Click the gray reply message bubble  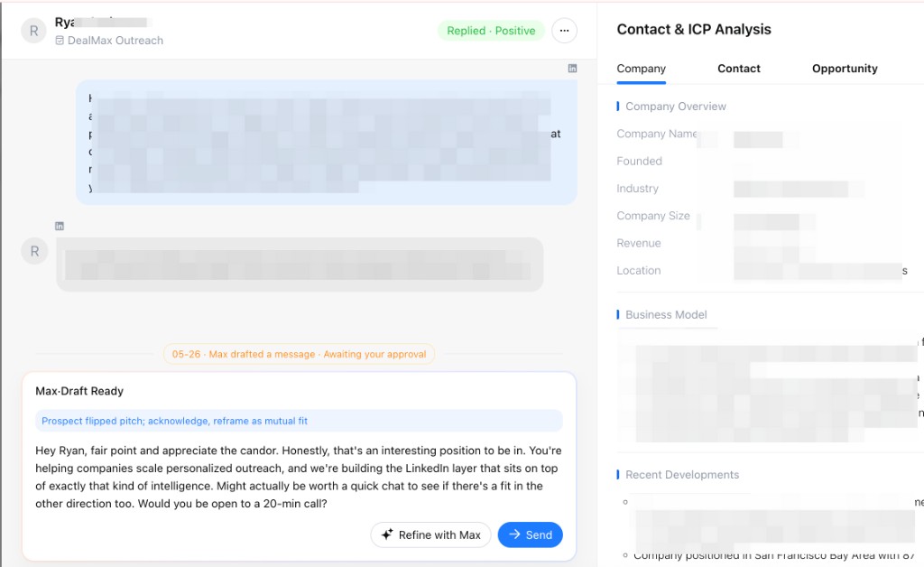[300, 265]
